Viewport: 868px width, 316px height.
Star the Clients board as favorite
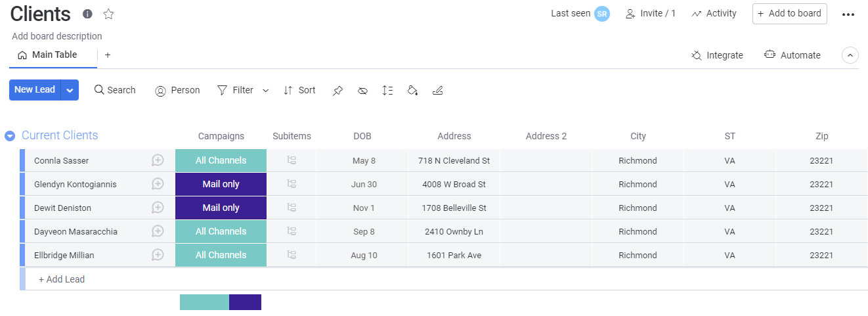tap(109, 14)
